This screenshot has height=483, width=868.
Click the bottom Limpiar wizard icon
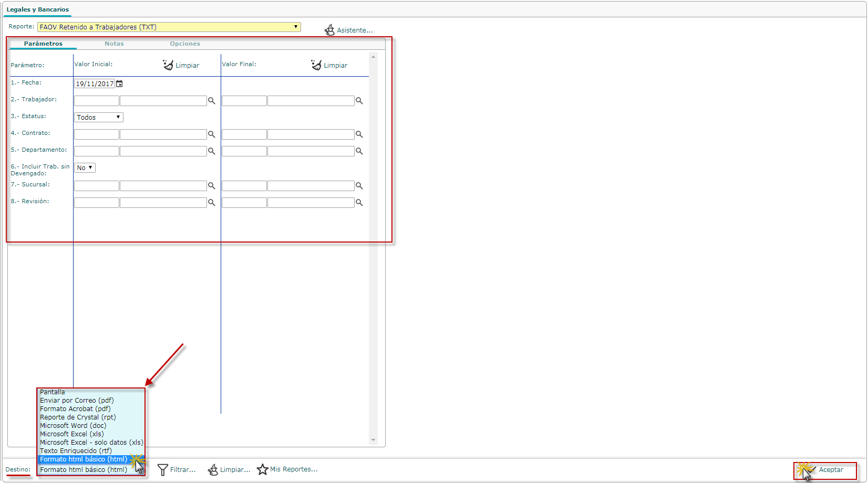(x=213, y=470)
